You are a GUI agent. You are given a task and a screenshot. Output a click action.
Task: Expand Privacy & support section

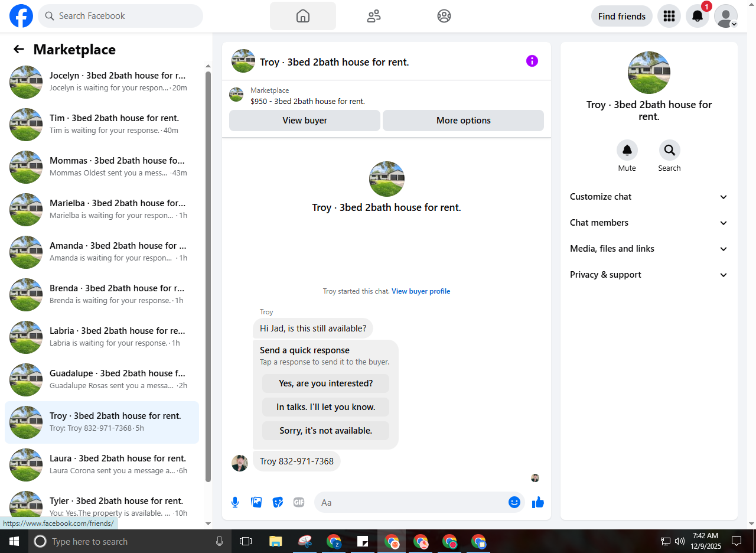coord(649,275)
